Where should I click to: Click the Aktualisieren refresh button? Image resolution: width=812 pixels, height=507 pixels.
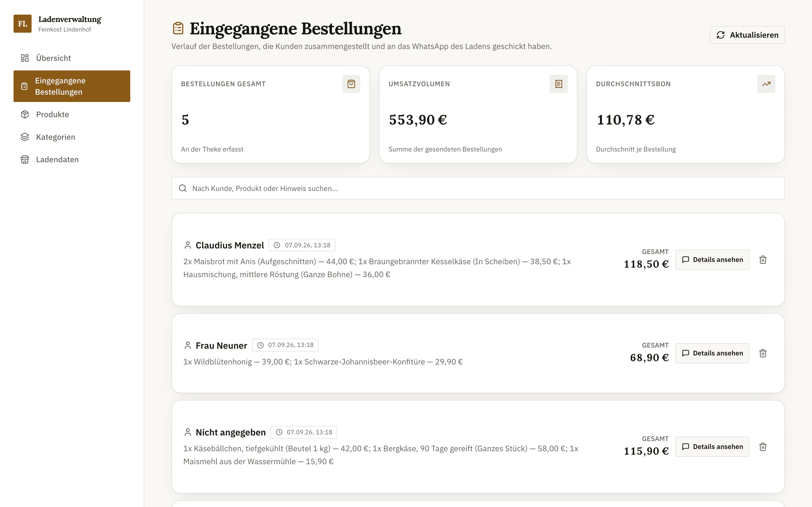(747, 35)
